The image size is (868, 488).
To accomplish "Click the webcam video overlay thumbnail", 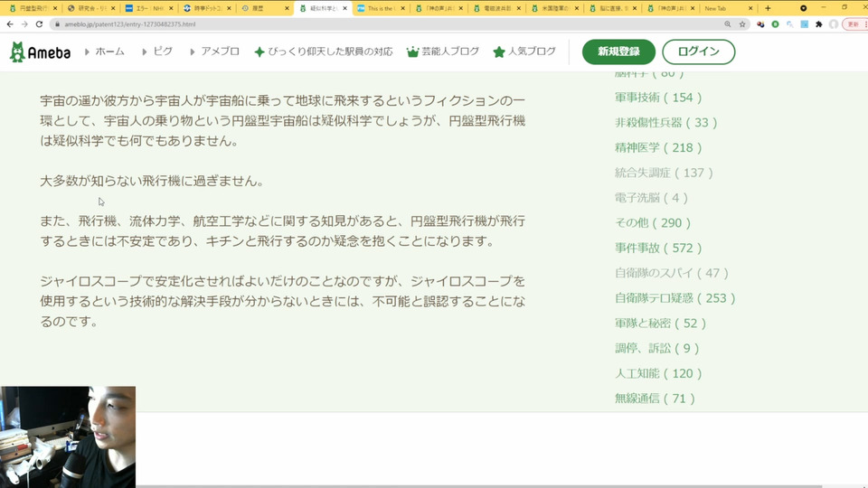I will 68,437.
